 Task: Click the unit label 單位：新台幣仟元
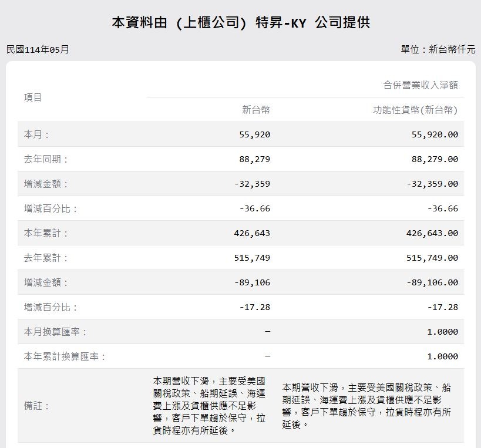pos(438,49)
